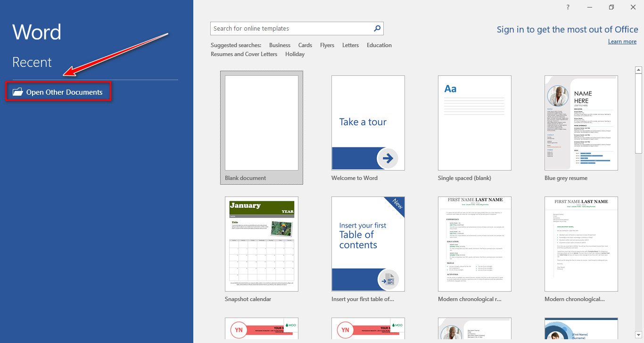Image resolution: width=644 pixels, height=343 pixels.
Task: Select the Education suggested search
Action: [x=379, y=45]
